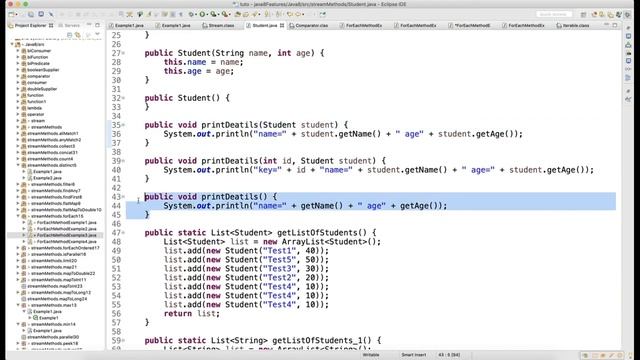Image resolution: width=640 pixels, height=360 pixels.
Task: Click line number 48 in the gutter
Action: pos(116,242)
